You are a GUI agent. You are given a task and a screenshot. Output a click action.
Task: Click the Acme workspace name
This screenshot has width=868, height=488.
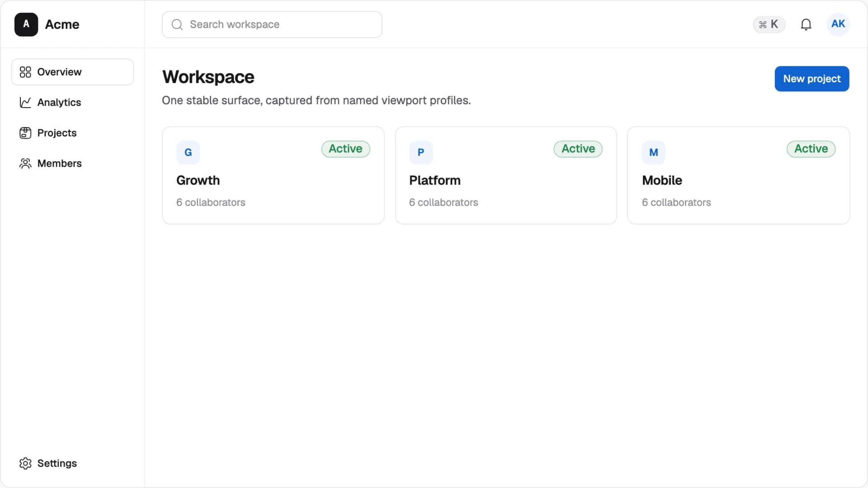tap(62, 24)
